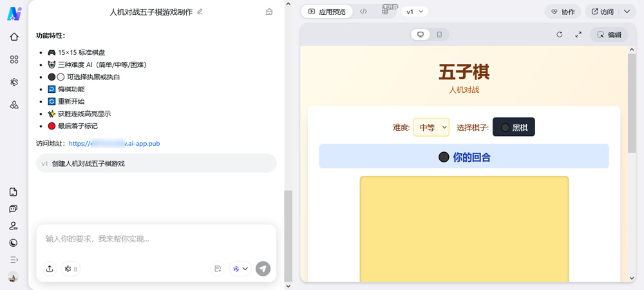The width and height of the screenshot is (644, 290).
Task: Open the 难度 difficulty dropdown
Action: point(431,128)
